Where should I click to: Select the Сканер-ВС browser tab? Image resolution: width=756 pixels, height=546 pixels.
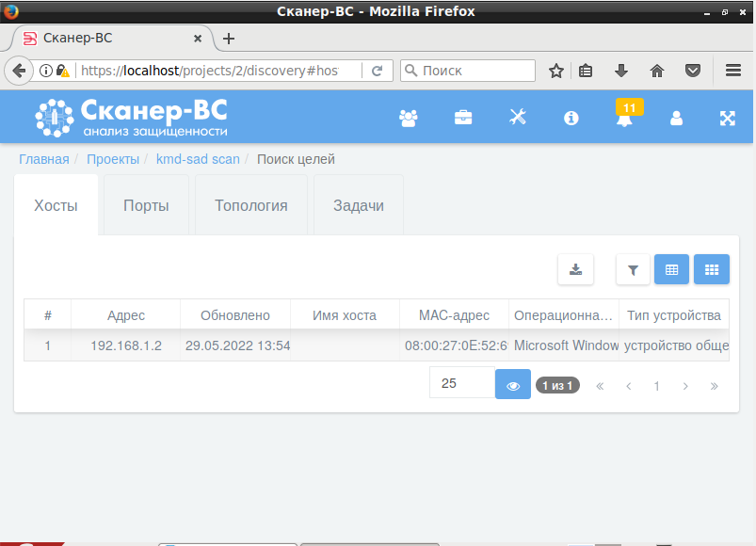(113, 38)
